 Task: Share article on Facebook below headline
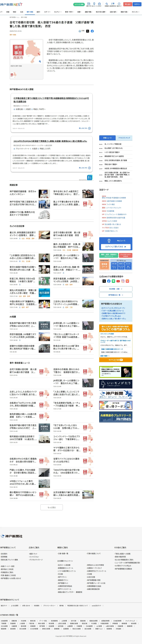[92, 31]
